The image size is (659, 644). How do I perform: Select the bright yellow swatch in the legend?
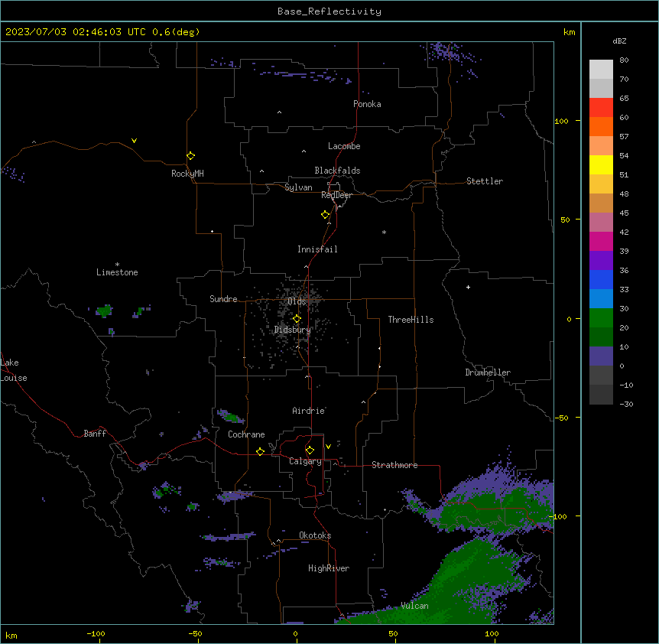click(601, 164)
